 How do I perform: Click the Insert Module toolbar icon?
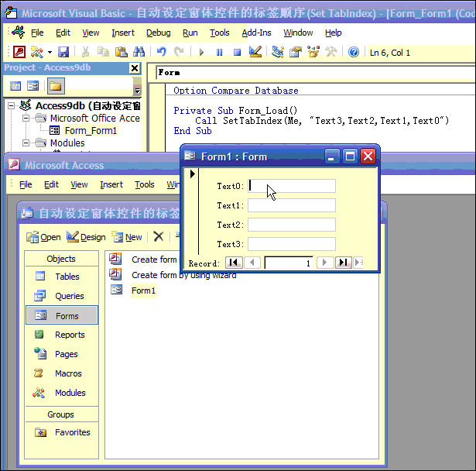(x=37, y=52)
